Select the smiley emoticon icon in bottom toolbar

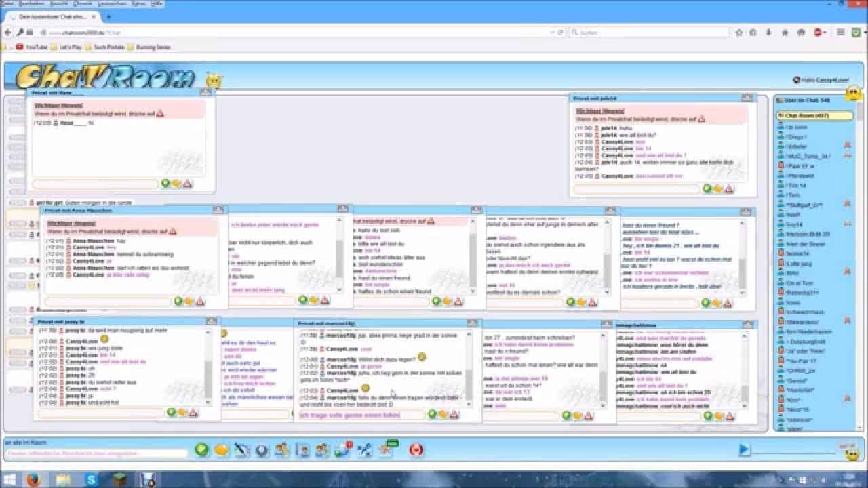[220, 449]
